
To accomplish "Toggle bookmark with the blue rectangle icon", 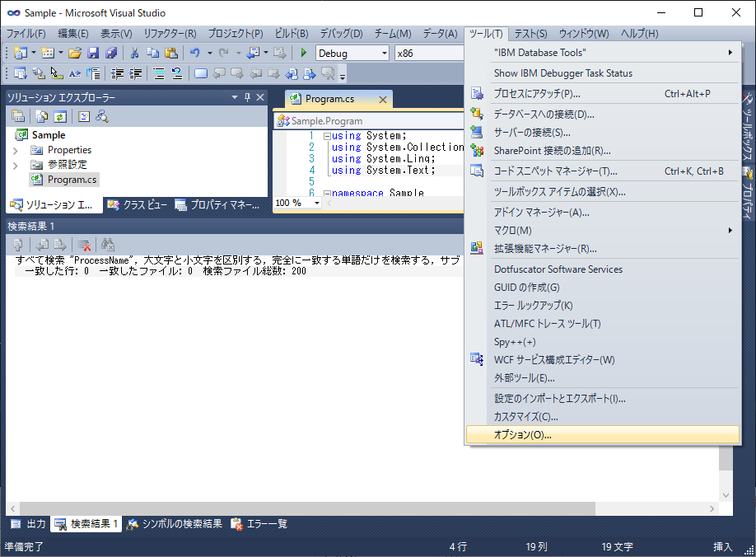I will point(201,73).
